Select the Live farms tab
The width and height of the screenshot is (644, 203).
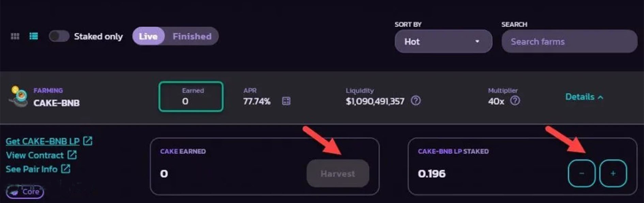(148, 36)
